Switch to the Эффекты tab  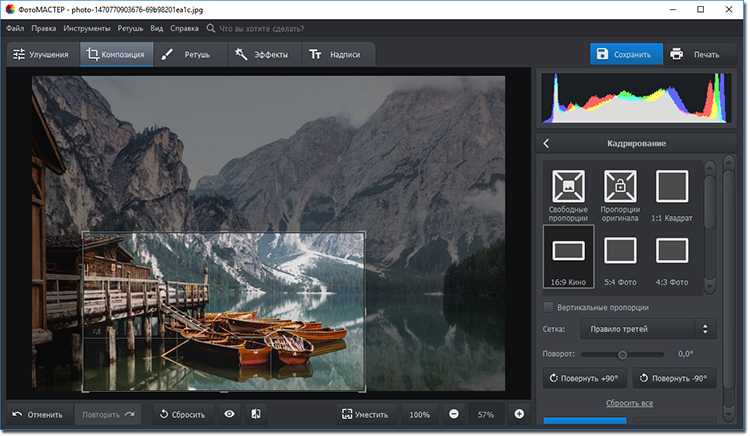coord(262,54)
